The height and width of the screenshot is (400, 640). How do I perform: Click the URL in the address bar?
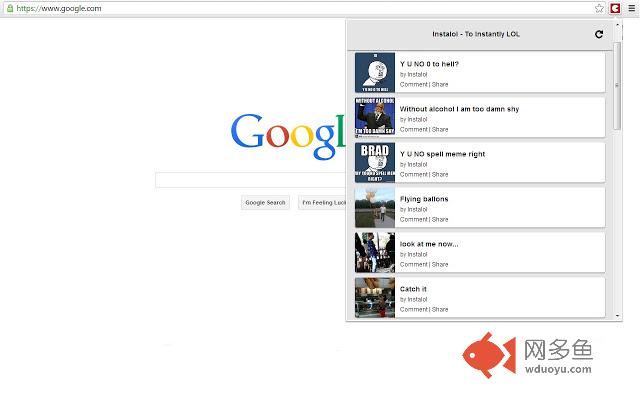pyautogui.click(x=59, y=8)
